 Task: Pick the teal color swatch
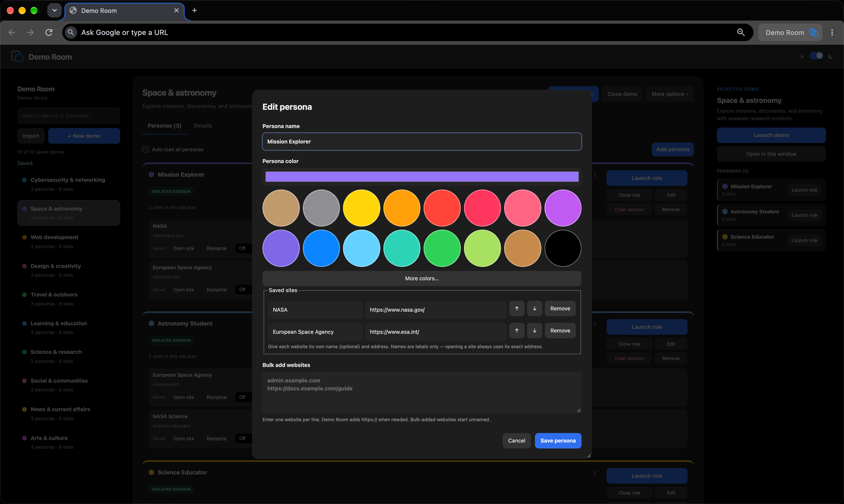point(402,248)
